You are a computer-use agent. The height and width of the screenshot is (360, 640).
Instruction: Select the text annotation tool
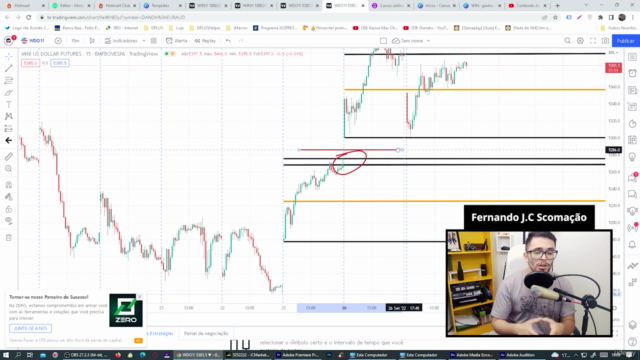coord(9,104)
